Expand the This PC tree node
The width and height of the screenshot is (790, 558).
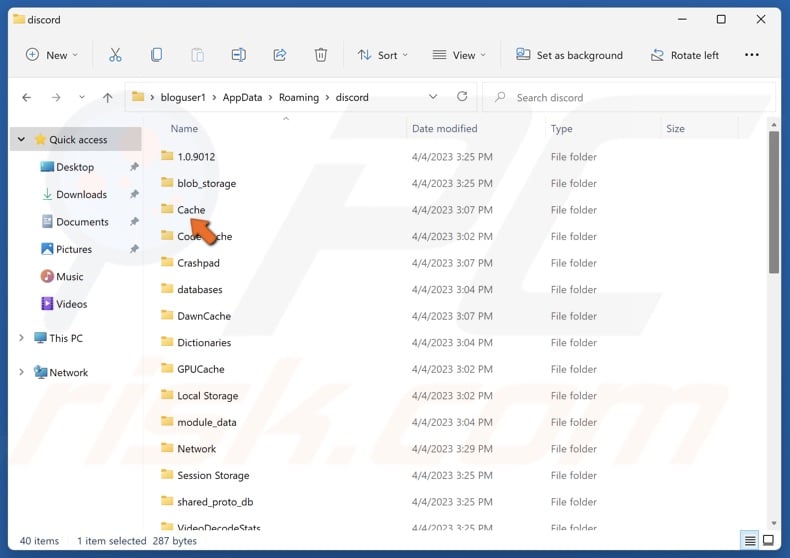21,338
